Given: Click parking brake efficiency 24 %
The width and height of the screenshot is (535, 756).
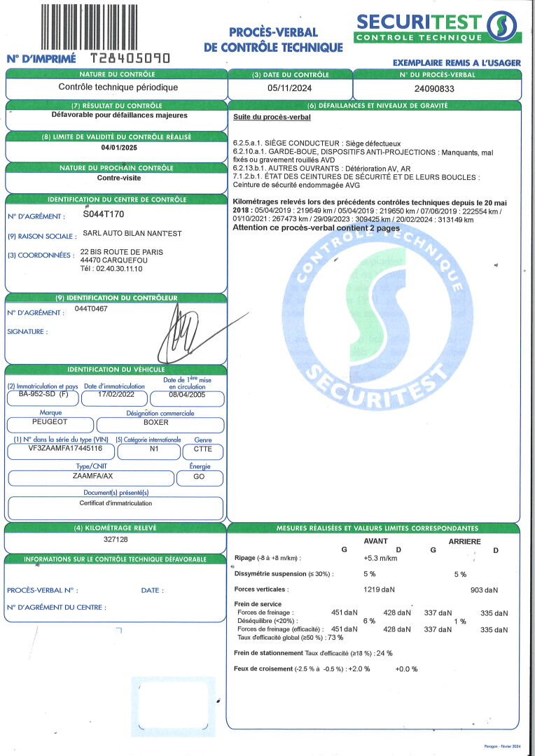Looking at the screenshot, I should tap(384, 654).
